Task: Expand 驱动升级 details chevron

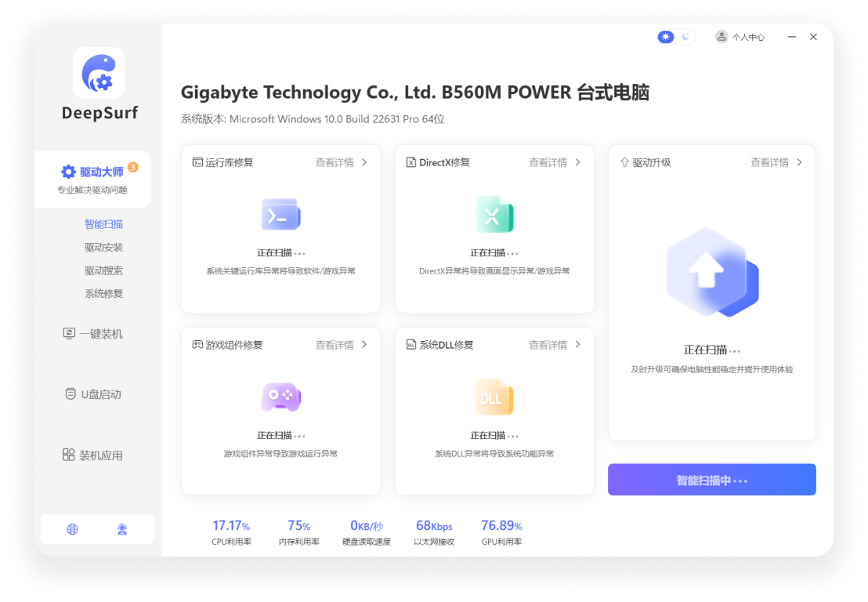Action: pos(799,162)
